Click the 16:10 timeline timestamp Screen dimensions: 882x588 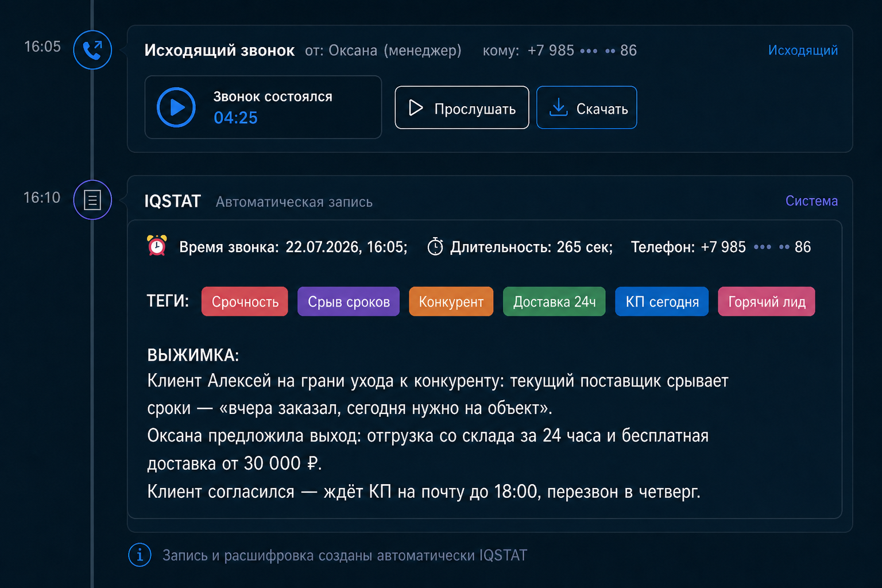point(42,198)
